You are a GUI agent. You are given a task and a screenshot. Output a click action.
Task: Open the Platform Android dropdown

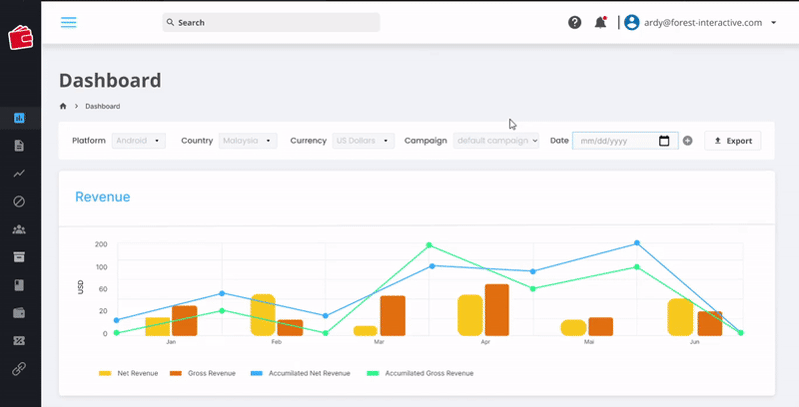139,141
